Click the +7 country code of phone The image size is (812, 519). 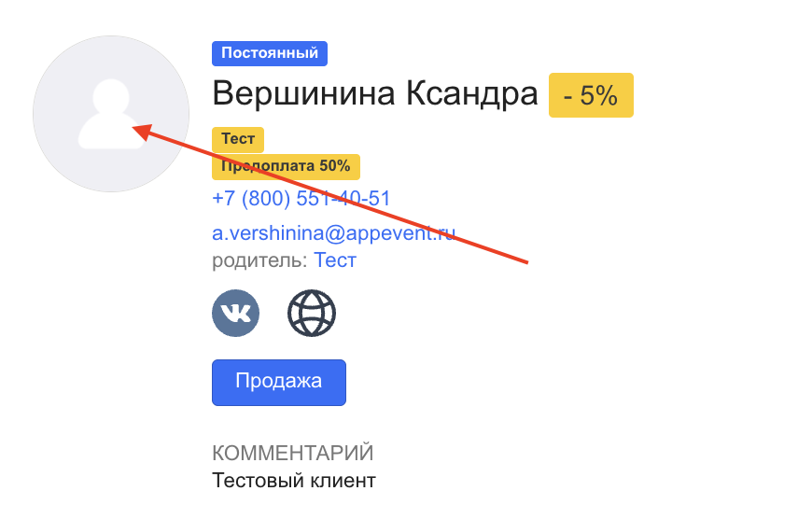pyautogui.click(x=225, y=199)
